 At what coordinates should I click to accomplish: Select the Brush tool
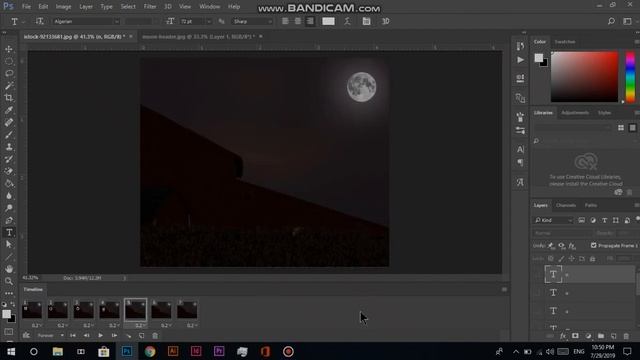pyautogui.click(x=9, y=135)
